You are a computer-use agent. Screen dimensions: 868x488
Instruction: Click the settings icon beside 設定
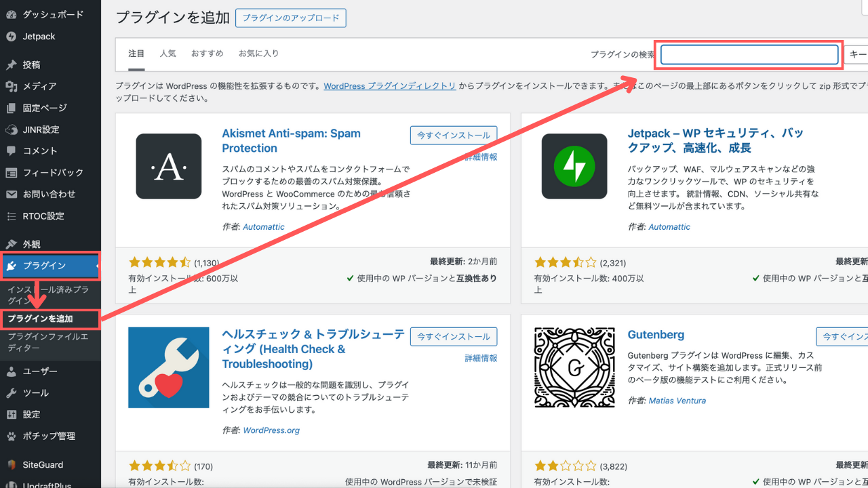coord(11,415)
